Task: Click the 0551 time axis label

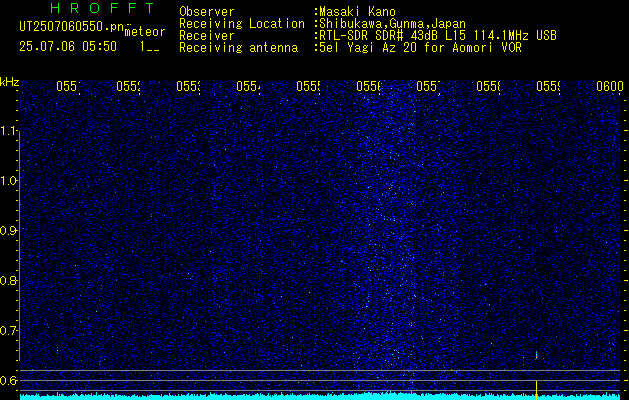Action: tap(68, 86)
